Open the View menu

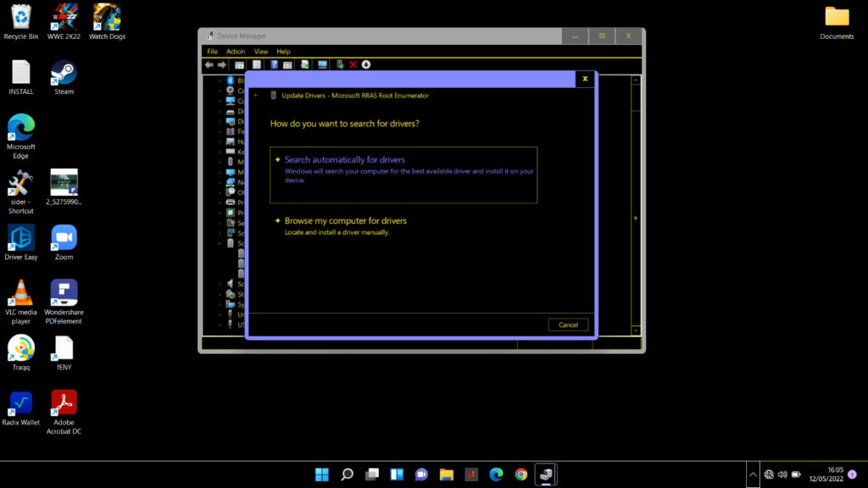[x=260, y=51]
